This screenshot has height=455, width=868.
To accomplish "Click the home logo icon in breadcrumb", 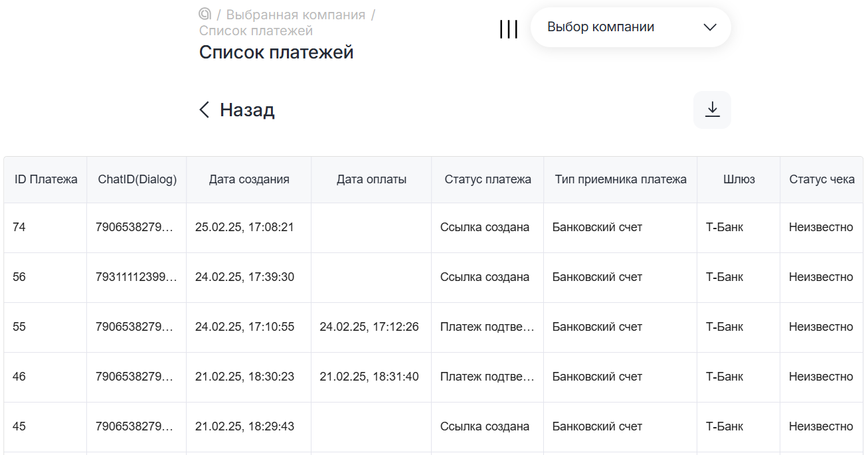I will pyautogui.click(x=205, y=14).
